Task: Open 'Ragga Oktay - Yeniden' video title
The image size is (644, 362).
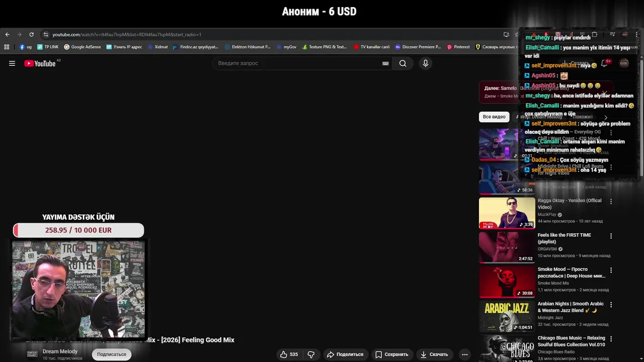Action: coord(570,204)
